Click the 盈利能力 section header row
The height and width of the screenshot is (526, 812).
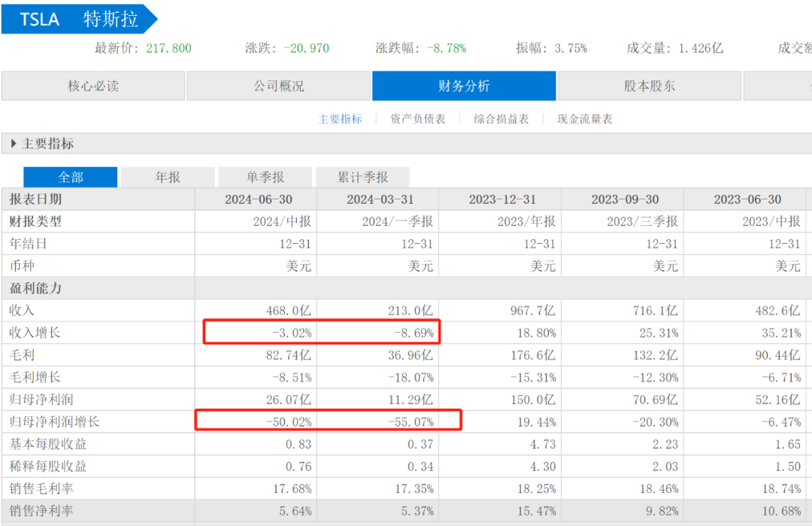[35, 288]
